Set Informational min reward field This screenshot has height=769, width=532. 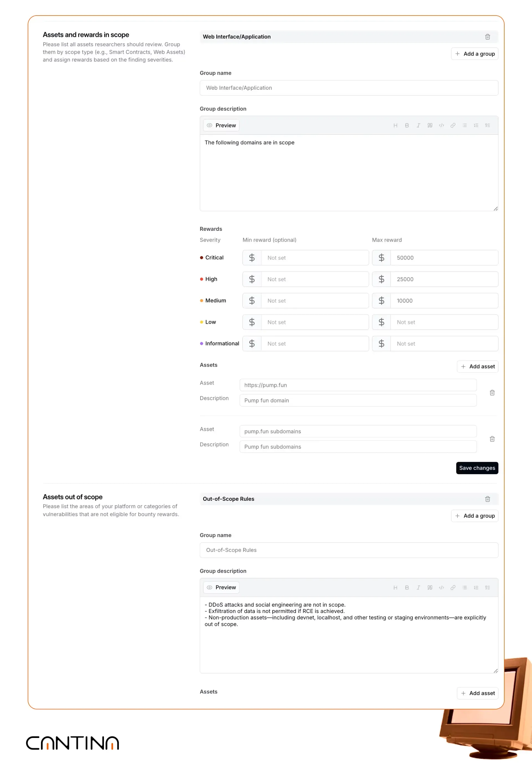[305, 343]
